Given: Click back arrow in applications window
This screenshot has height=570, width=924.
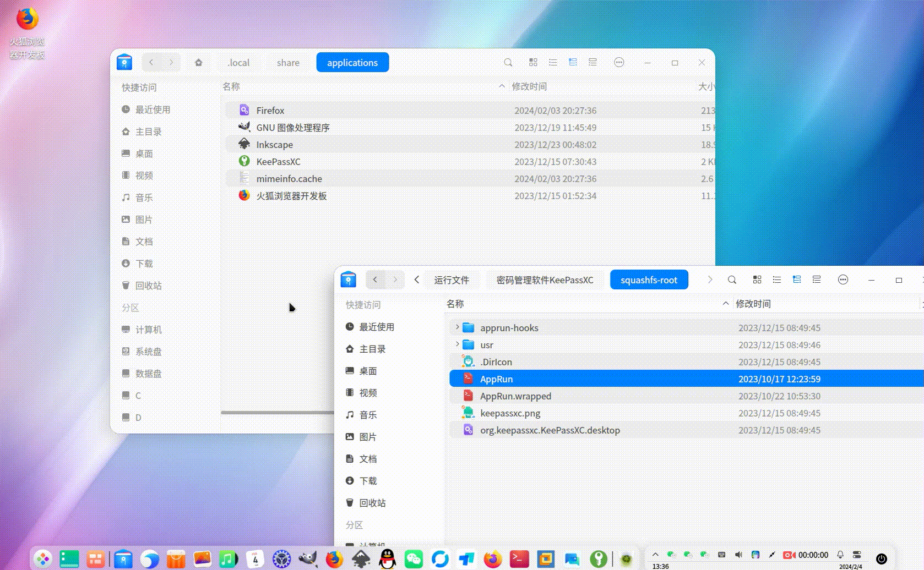Looking at the screenshot, I should (x=151, y=63).
